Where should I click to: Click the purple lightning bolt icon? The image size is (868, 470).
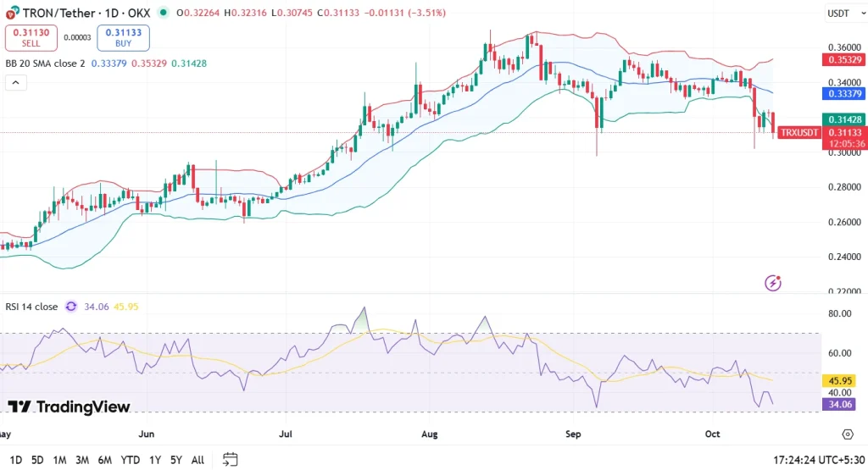(x=772, y=283)
